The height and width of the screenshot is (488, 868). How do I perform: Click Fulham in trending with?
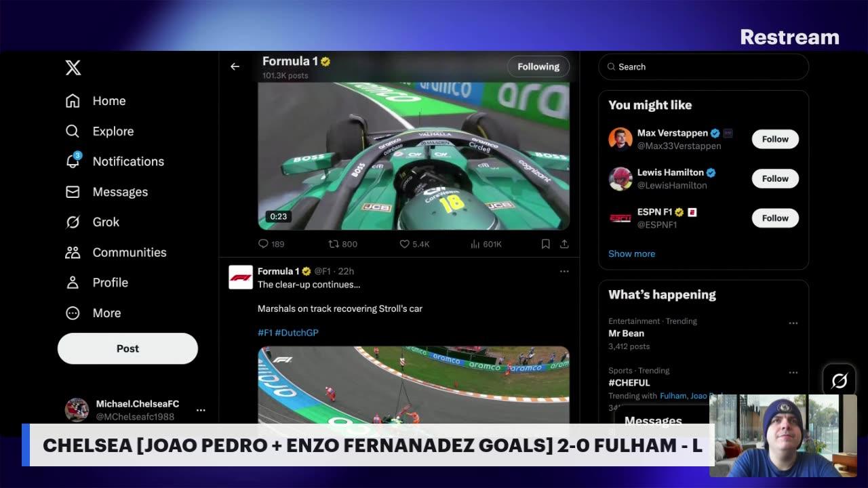pos(673,396)
